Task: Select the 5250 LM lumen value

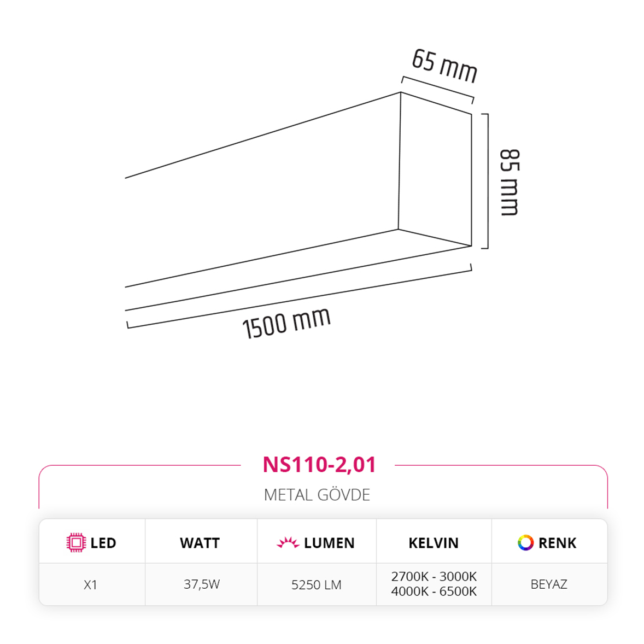Action: pos(316,584)
